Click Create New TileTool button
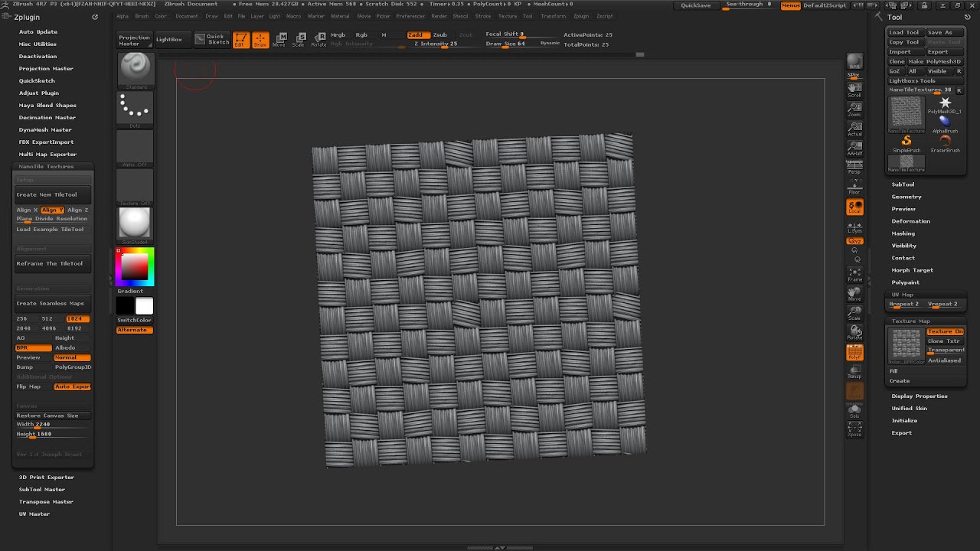The image size is (980, 551). [53, 194]
